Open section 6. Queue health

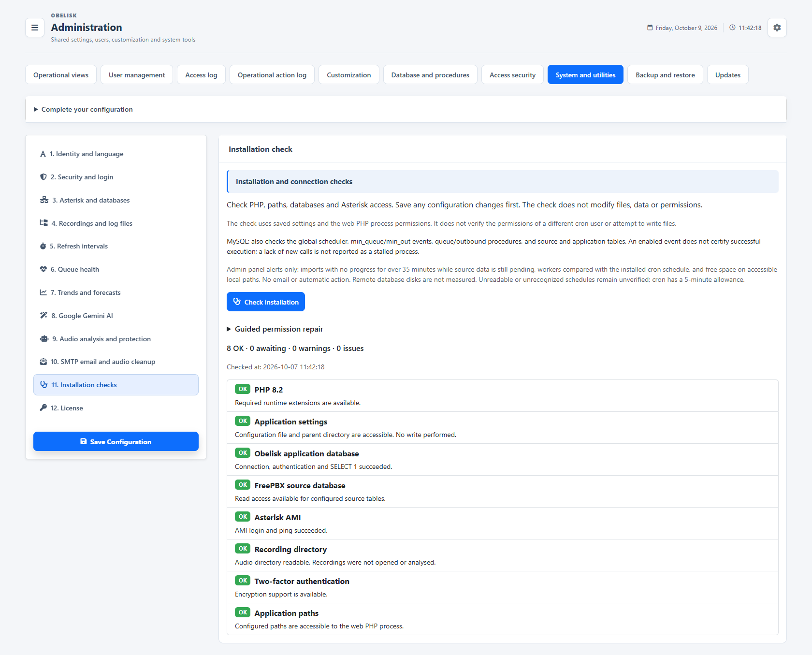tap(116, 269)
